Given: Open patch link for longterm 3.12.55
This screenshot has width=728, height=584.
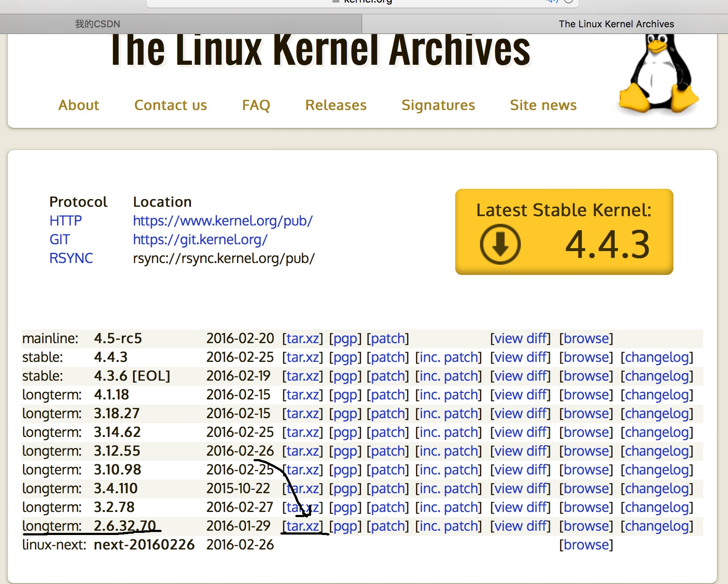Looking at the screenshot, I should (x=388, y=451).
